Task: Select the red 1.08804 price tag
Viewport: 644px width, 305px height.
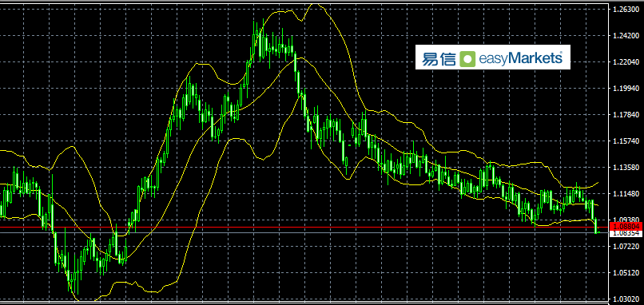Action: click(x=626, y=227)
